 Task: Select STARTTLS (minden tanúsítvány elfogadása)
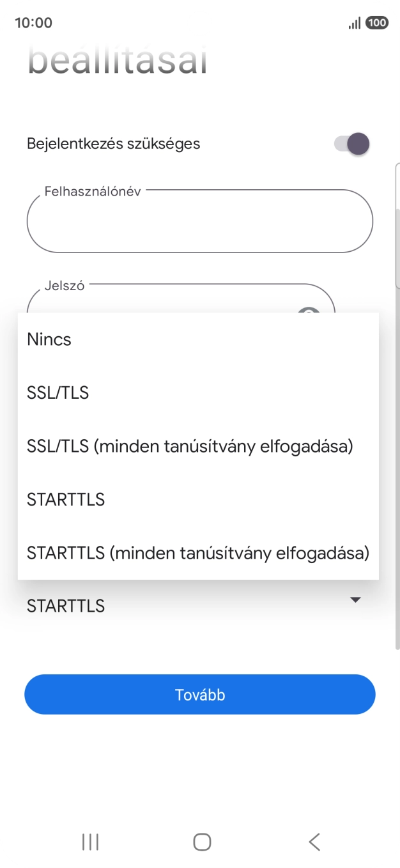(197, 553)
